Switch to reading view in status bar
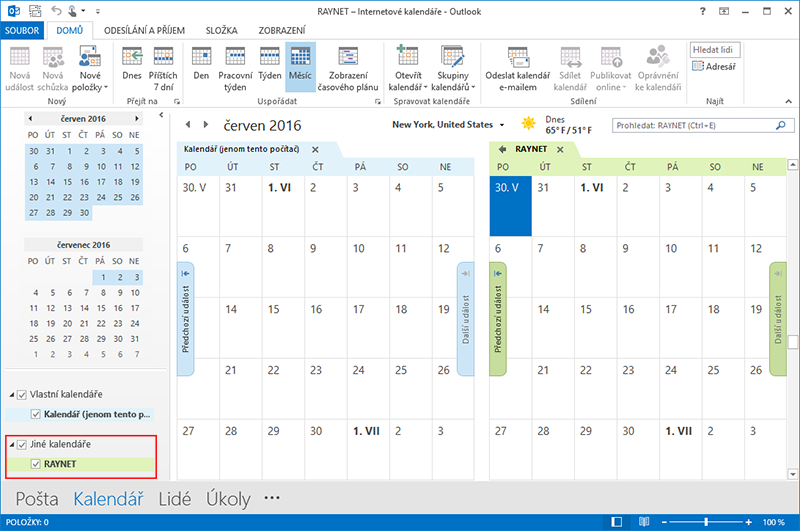Image resolution: width=800 pixels, height=531 pixels. pos(644,522)
